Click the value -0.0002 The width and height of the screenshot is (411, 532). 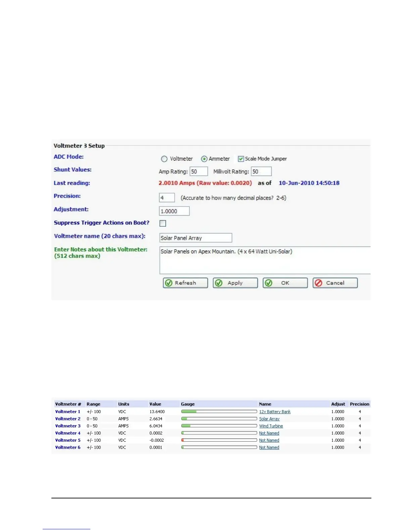coord(157,440)
